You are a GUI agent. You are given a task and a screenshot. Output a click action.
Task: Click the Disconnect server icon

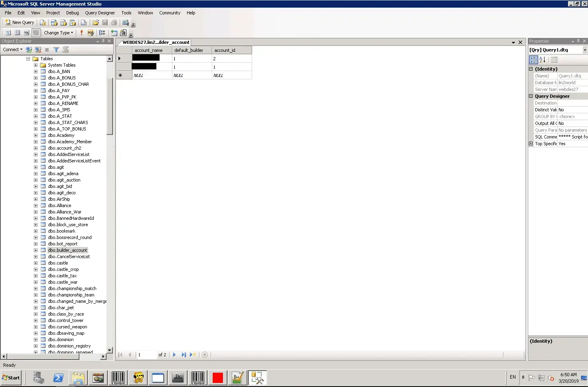point(38,49)
